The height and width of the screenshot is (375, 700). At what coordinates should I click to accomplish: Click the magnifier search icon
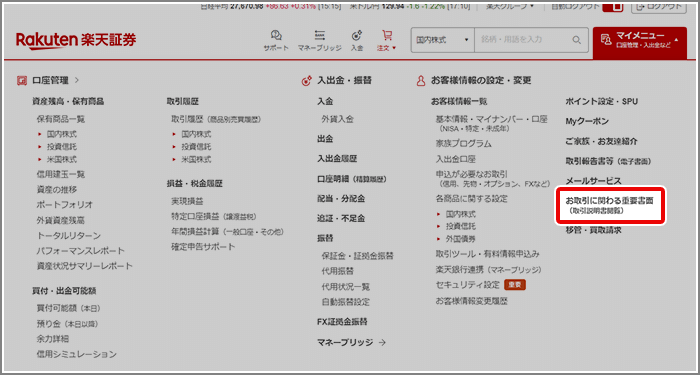tap(577, 40)
